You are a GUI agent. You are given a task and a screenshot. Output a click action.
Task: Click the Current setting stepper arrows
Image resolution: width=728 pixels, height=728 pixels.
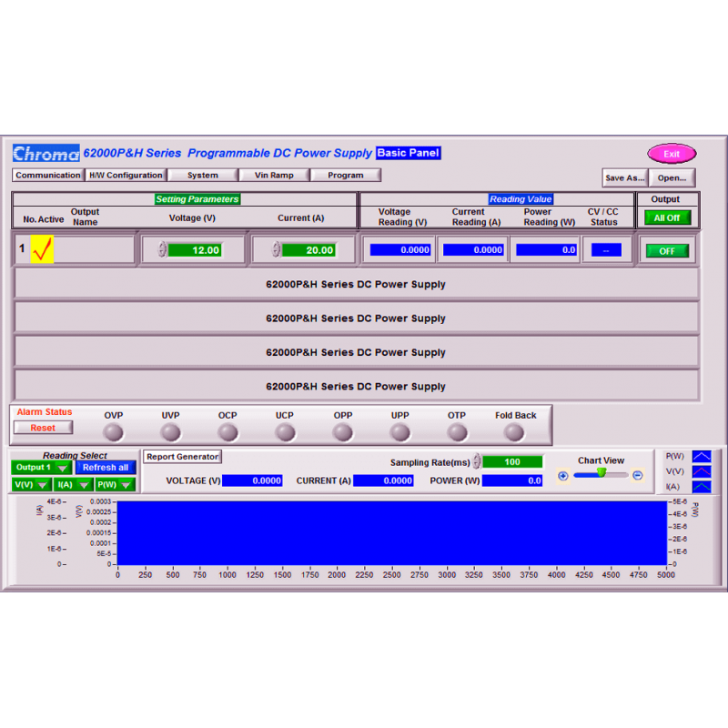point(276,249)
